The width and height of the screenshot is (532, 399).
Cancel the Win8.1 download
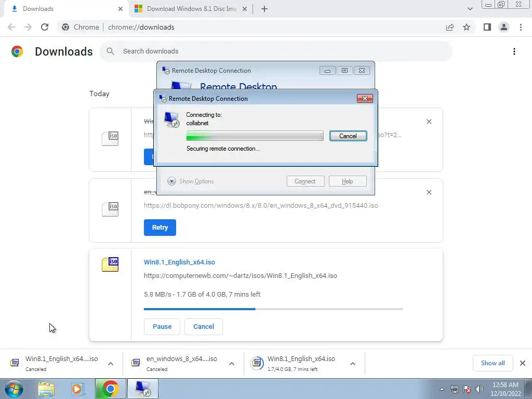204,326
